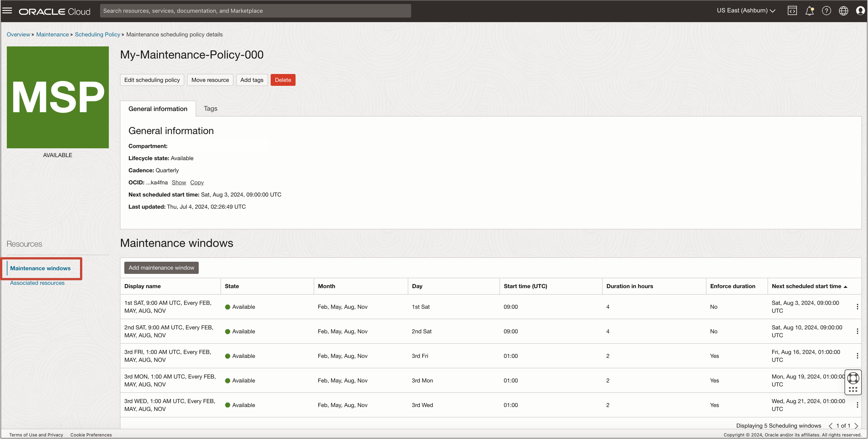Open the language globe menu
This screenshot has width=868, height=439.
pyautogui.click(x=843, y=11)
